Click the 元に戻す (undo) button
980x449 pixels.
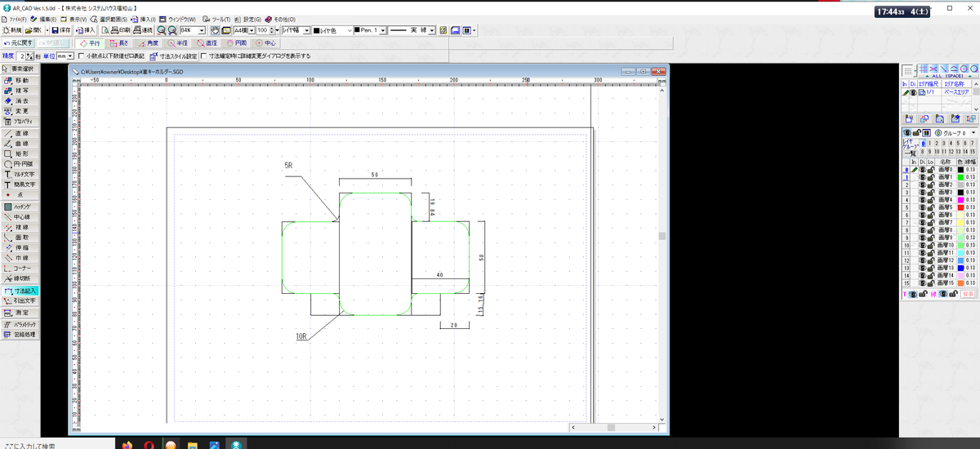pyautogui.click(x=17, y=42)
